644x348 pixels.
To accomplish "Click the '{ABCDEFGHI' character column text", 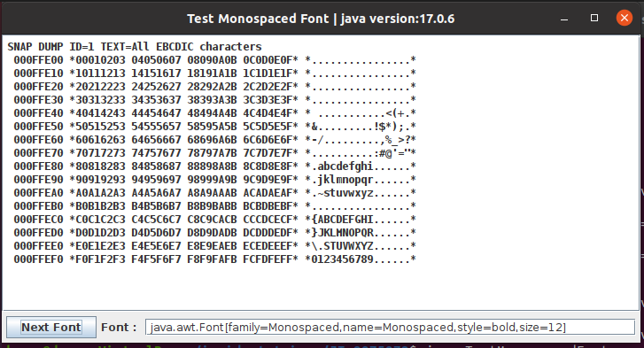I will 342,220.
